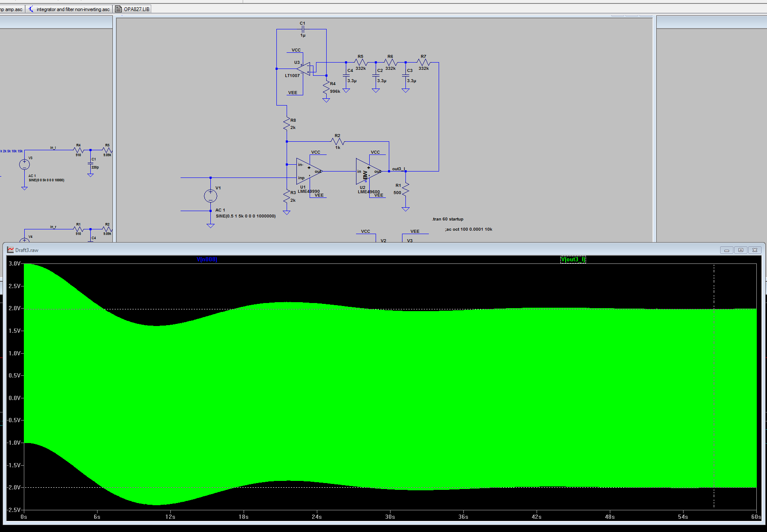
Task: Click the in_r net label in left window
Action: click(x=53, y=227)
